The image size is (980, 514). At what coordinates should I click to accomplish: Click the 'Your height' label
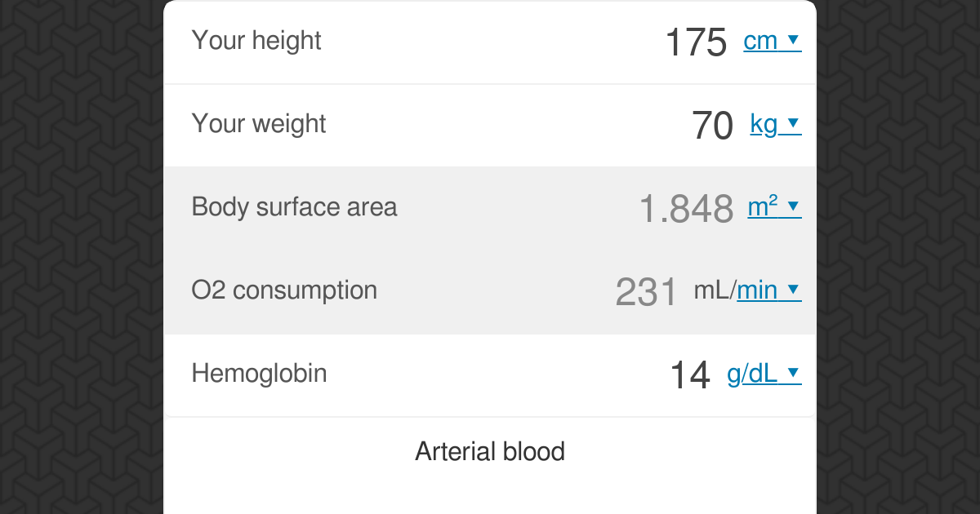(256, 41)
